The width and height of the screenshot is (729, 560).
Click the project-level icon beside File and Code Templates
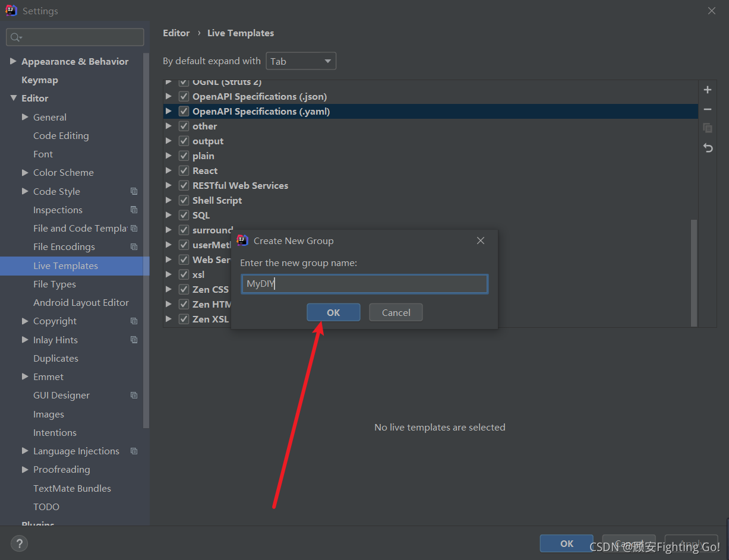(x=134, y=228)
